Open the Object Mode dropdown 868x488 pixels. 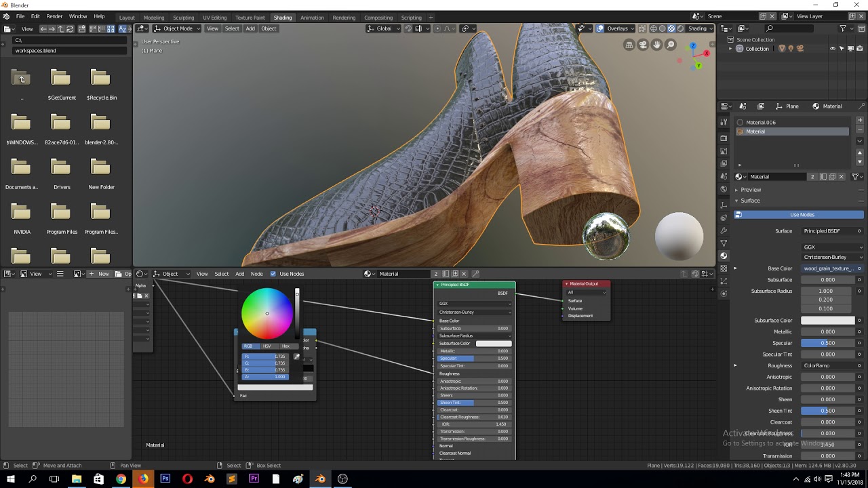[x=176, y=28]
